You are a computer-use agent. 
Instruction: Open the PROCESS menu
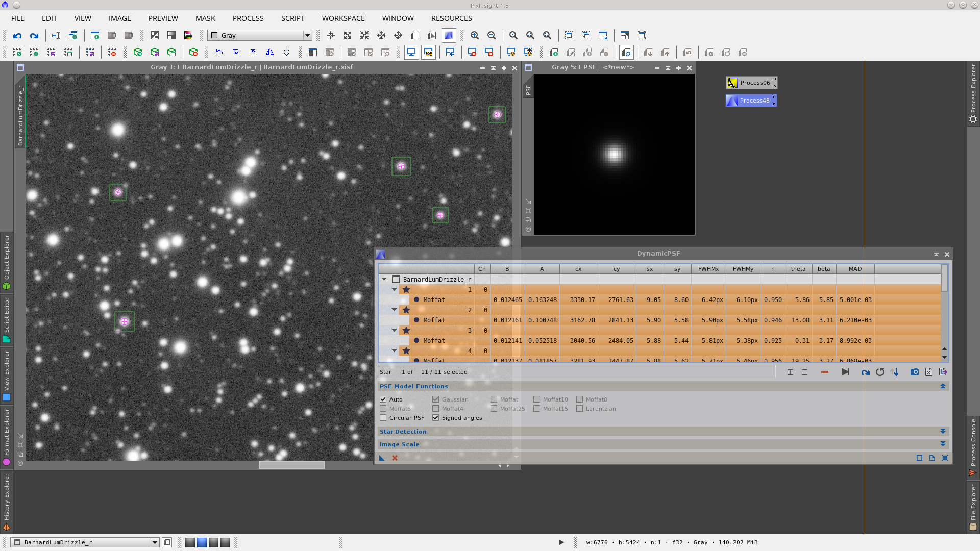click(x=248, y=18)
